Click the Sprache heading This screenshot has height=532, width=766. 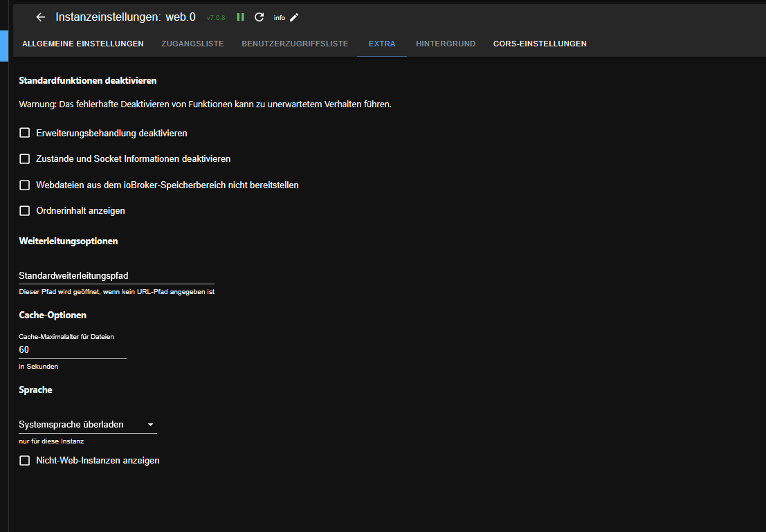coord(36,390)
